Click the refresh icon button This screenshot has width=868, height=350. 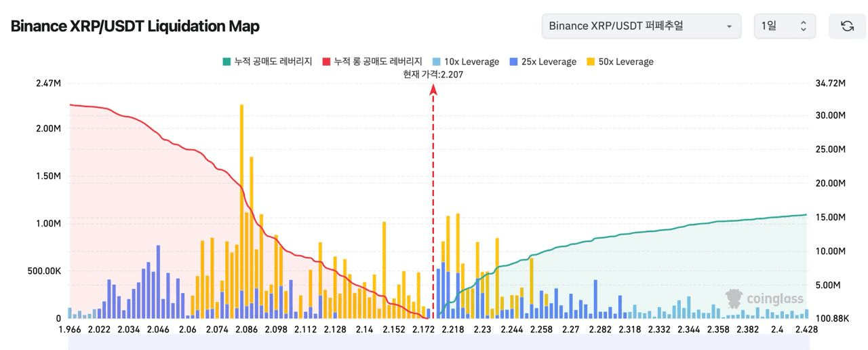click(x=847, y=26)
